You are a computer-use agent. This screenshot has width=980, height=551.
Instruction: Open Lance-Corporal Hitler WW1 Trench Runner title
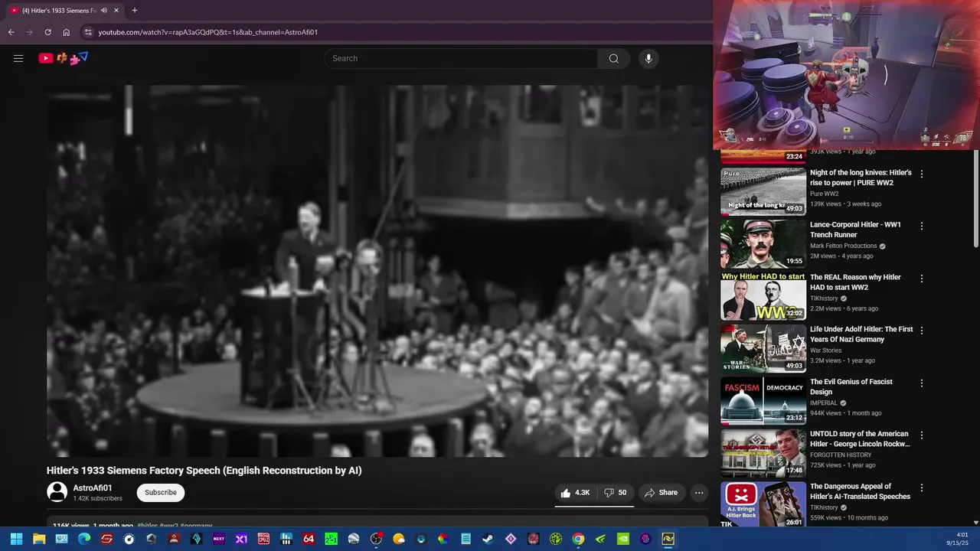pyautogui.click(x=855, y=230)
